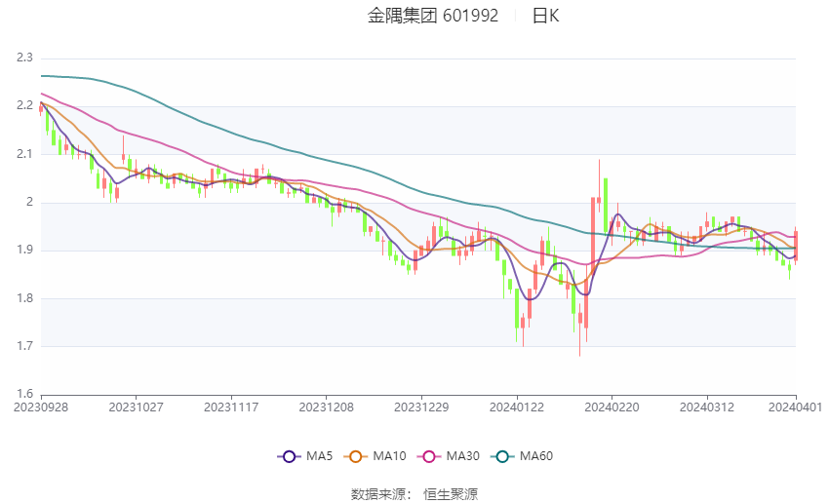Click the 金隅集团 601992 chart title

coord(433,16)
